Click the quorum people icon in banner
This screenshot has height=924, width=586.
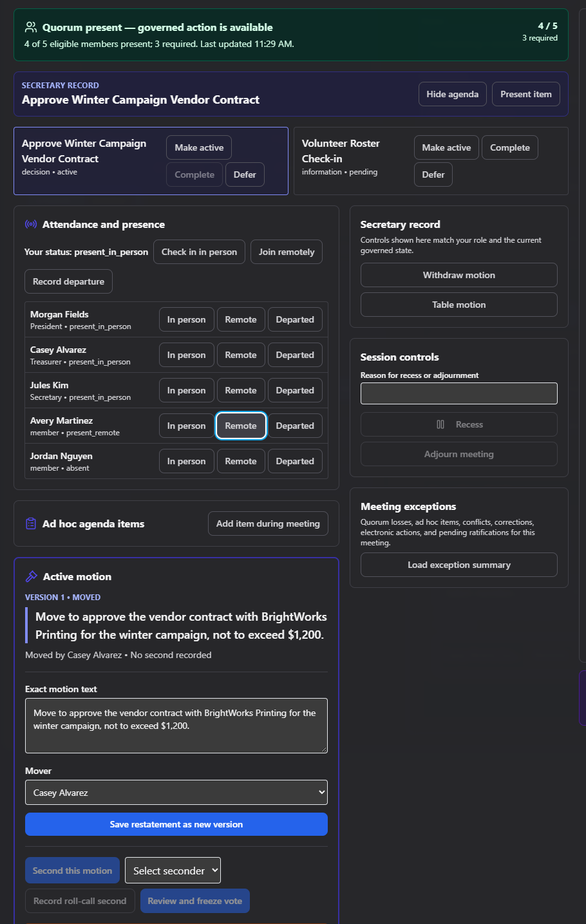[x=30, y=27]
